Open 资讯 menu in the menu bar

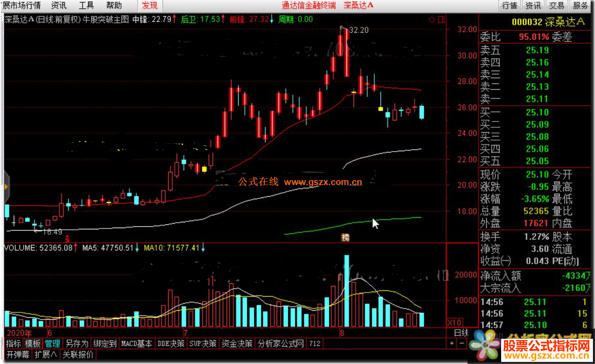point(59,5)
